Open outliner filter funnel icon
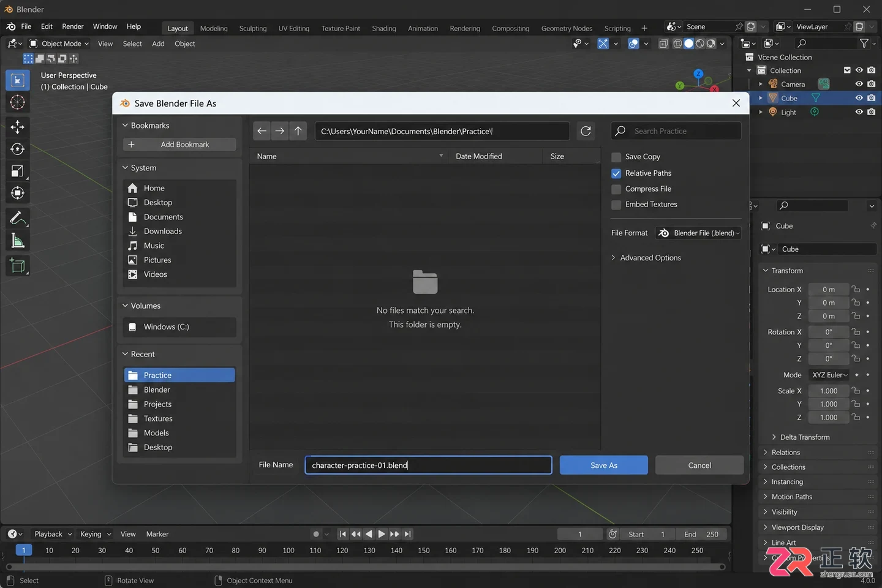Screen dimensions: 882x588 pyautogui.click(x=864, y=43)
